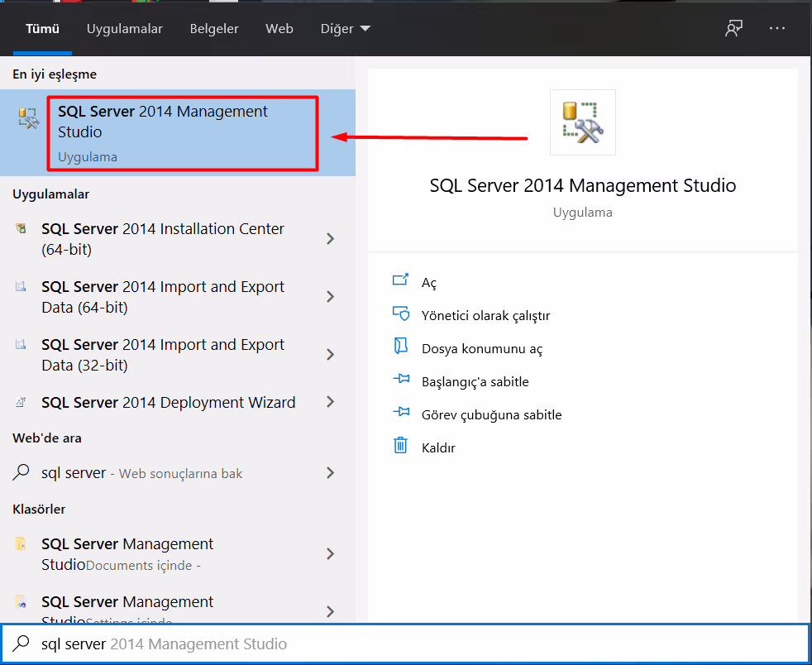This screenshot has height=665, width=812.
Task: Expand the Diğer dropdown
Action: [346, 28]
